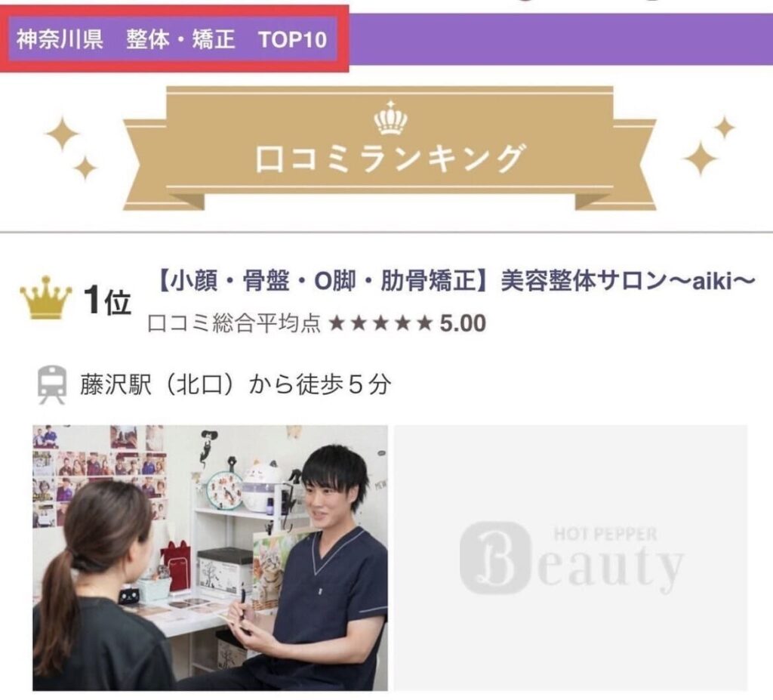The image size is (773, 700).
Task: Click the 【小顔・骨盤・O脚・肋骨矯正】 title text
Action: click(x=325, y=282)
